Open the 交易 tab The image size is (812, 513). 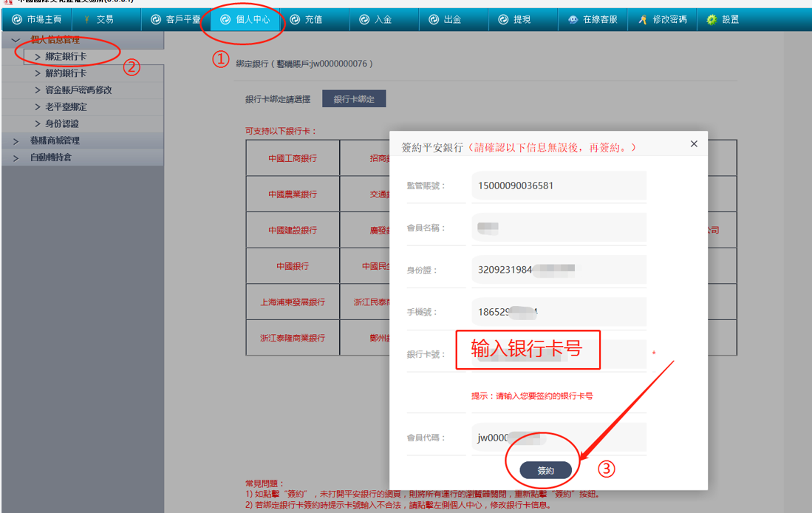tap(106, 20)
